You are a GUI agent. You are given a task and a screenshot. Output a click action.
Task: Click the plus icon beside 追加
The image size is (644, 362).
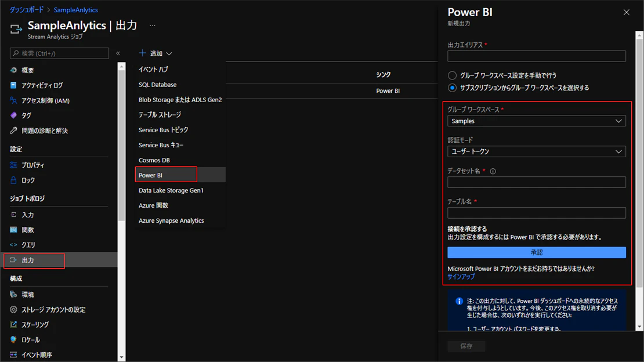pos(143,53)
